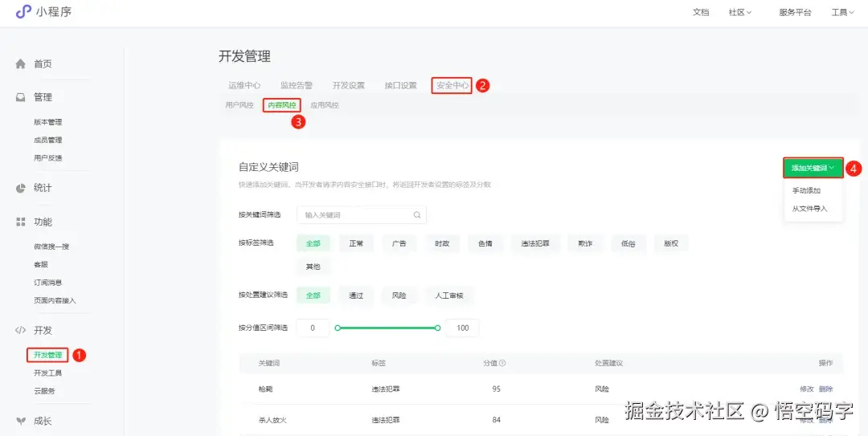This screenshot has height=436, width=868.
Task: Open 服务平台 link in top bar
Action: tap(795, 13)
